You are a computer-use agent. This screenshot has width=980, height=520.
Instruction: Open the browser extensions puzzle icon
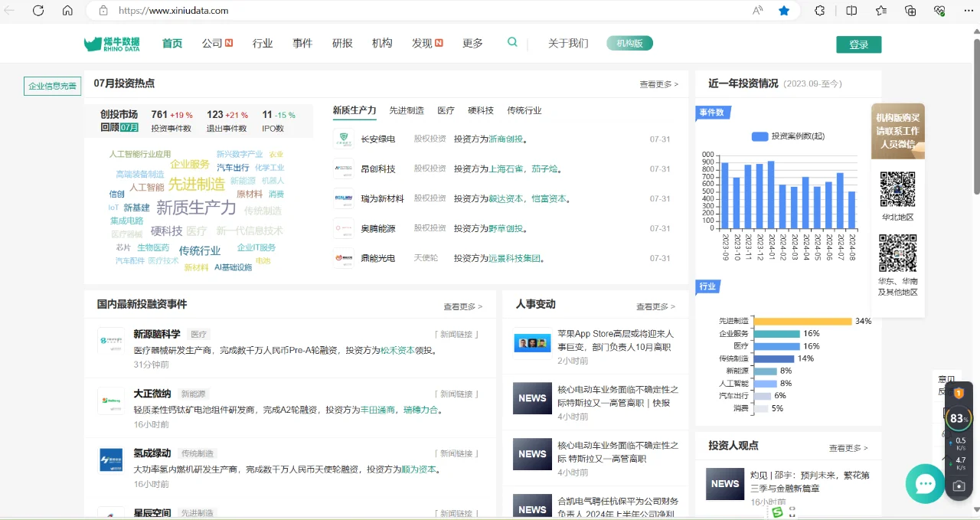pos(820,11)
